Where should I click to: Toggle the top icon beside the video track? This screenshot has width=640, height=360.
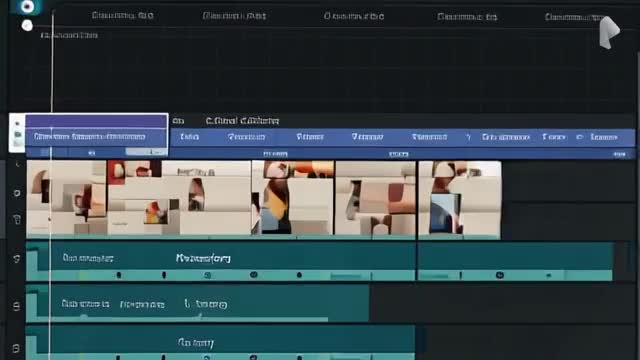click(17, 164)
